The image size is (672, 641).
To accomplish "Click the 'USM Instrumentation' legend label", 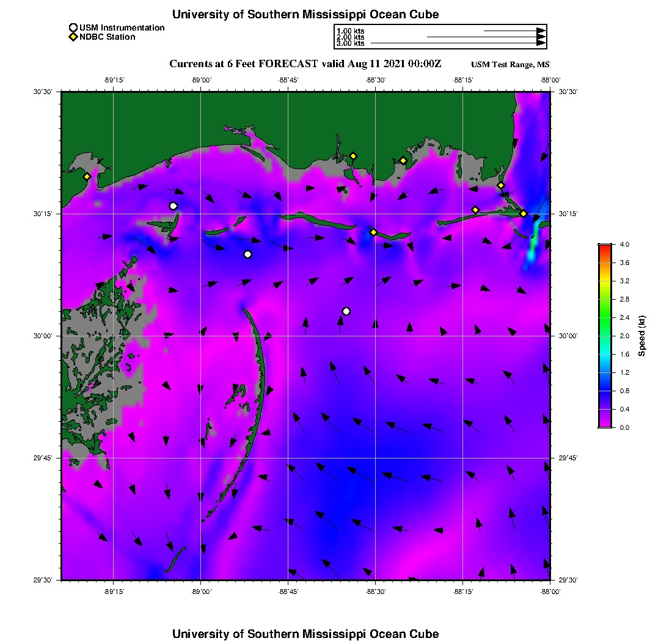I will pos(122,27).
